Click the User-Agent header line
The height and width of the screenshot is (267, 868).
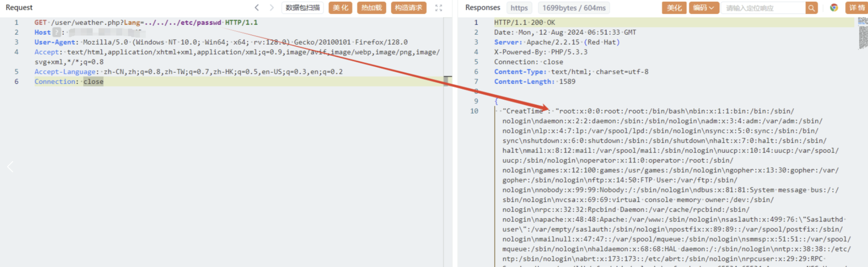[x=221, y=42]
